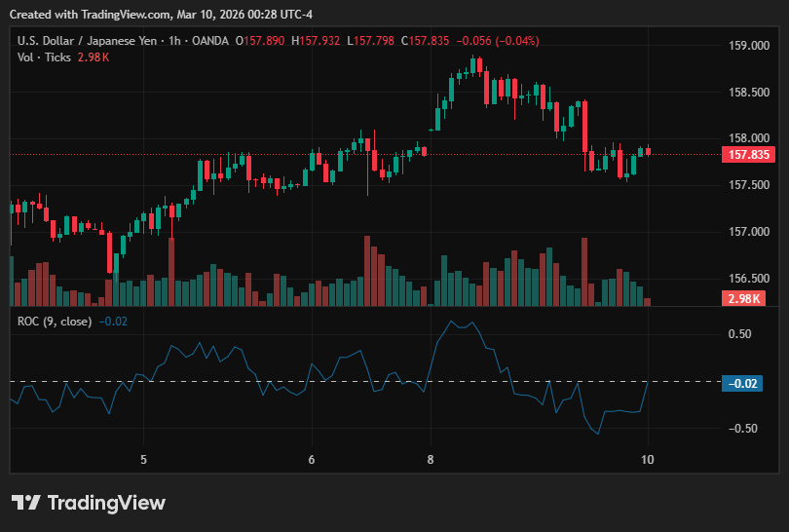Image resolution: width=789 pixels, height=532 pixels.
Task: Click the 159.000 price scale level
Action: (749, 45)
